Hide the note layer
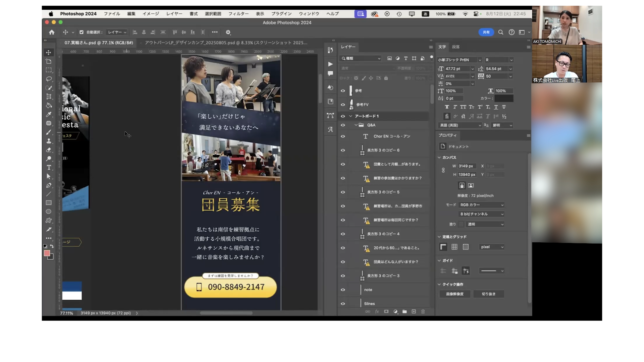Image resolution: width=644 pixels, height=362 pixels. pyautogui.click(x=343, y=290)
